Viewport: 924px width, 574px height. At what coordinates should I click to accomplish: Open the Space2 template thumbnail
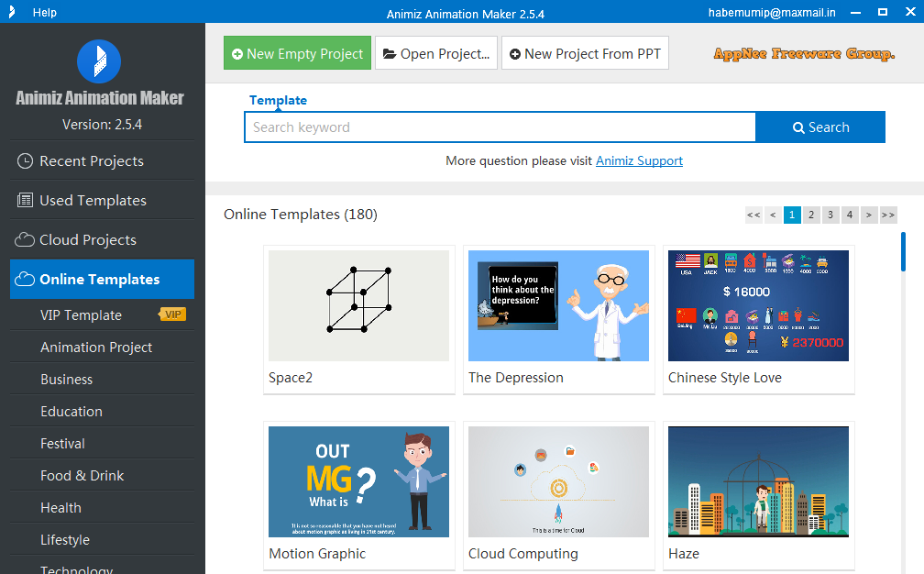[359, 306]
